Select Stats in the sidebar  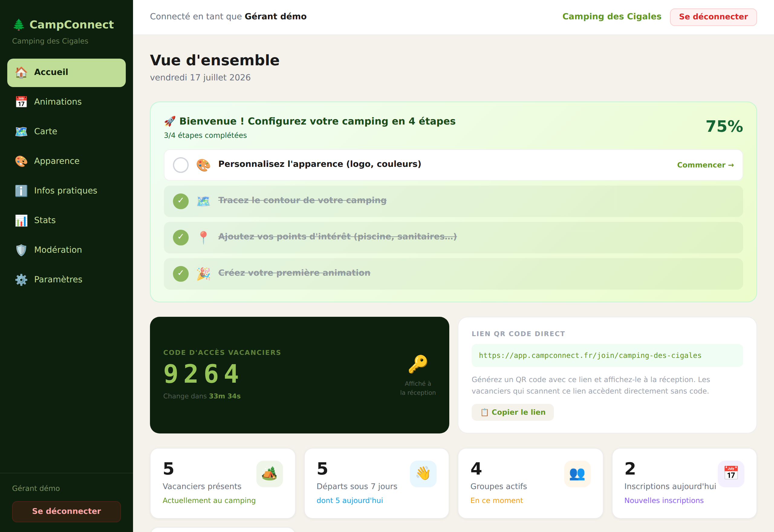point(66,221)
